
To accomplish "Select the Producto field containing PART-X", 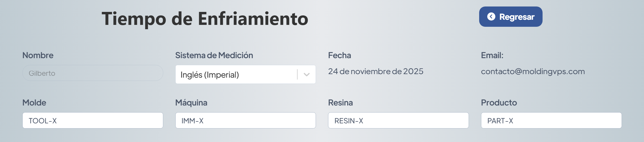I will point(551,121).
